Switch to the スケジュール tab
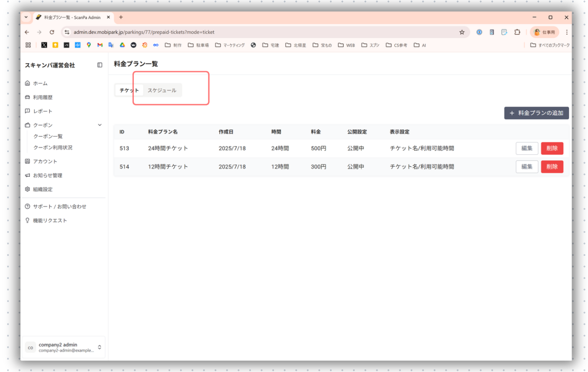The width and height of the screenshot is (588, 372). tap(162, 90)
